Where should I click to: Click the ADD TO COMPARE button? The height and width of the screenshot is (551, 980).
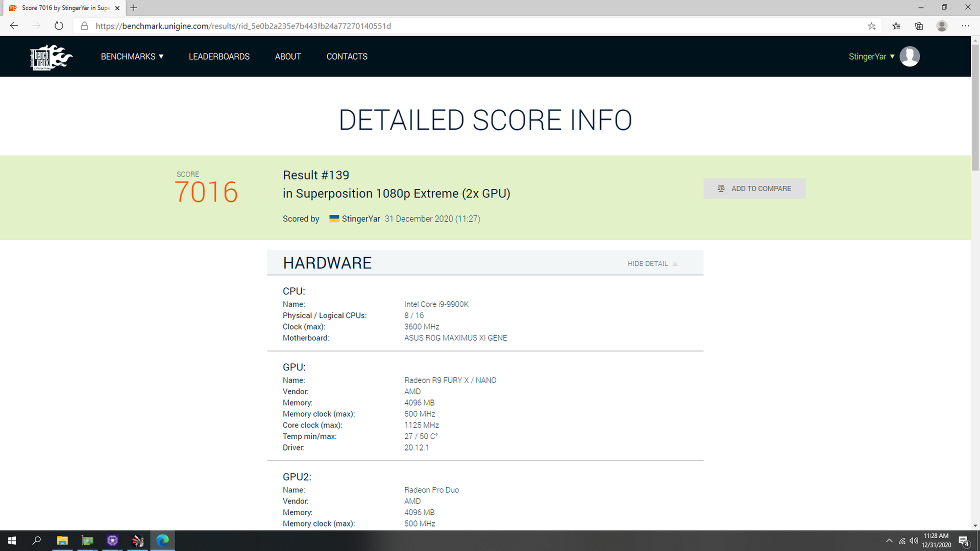pos(754,189)
